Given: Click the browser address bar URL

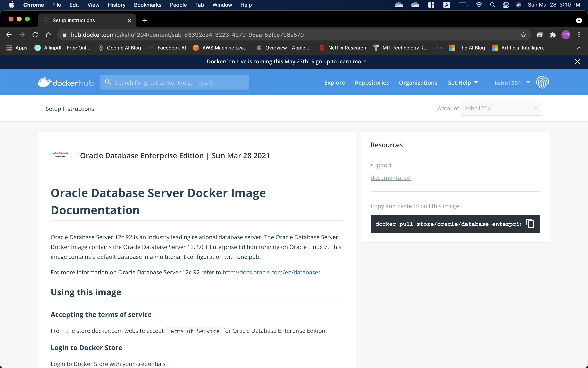Looking at the screenshot, I should [187, 35].
